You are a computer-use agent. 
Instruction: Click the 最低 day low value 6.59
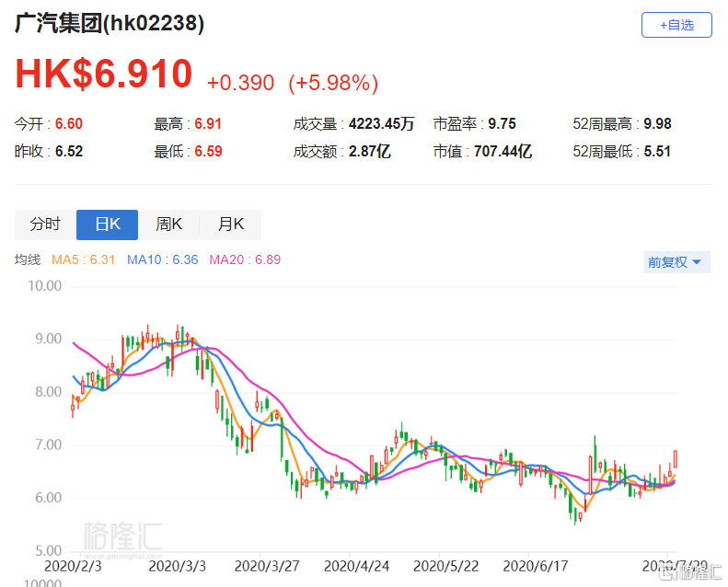pos(208,151)
